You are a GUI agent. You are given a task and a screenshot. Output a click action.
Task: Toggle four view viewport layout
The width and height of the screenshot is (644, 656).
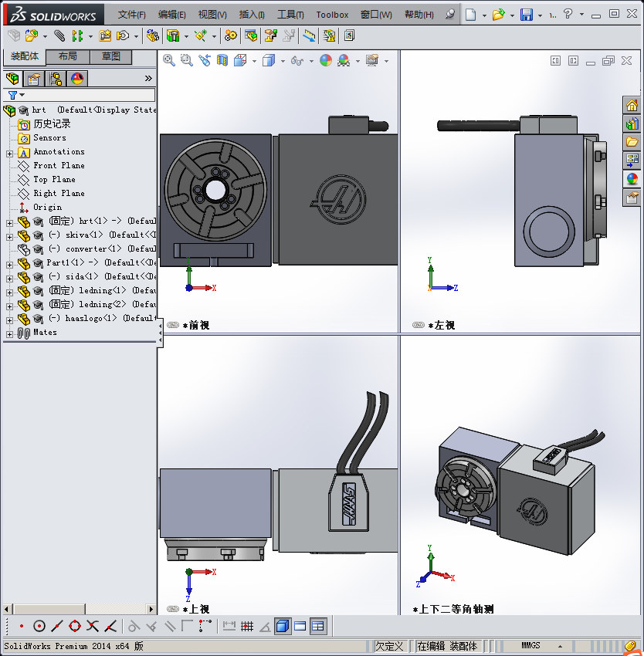tap(318, 627)
